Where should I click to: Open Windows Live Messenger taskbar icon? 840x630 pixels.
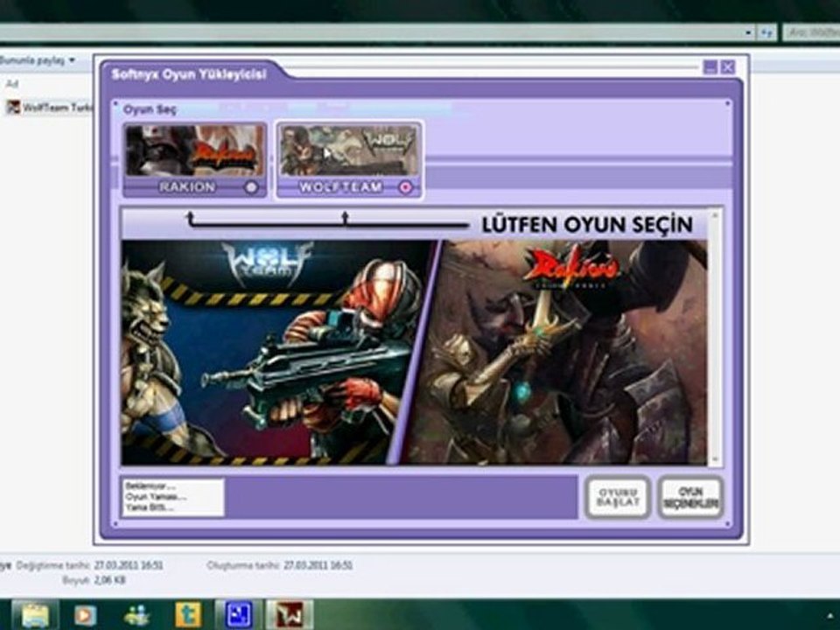coord(136,615)
